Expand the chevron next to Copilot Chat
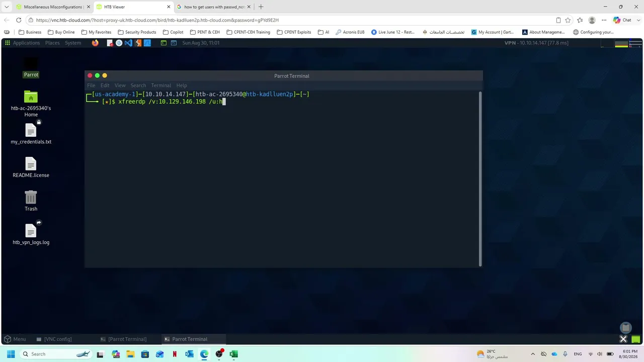644x362 pixels. [x=638, y=20]
